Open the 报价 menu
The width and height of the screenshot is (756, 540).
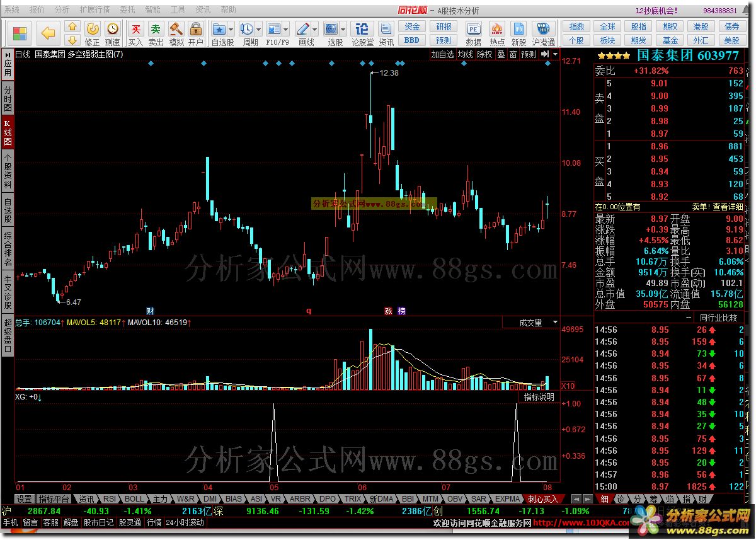click(37, 10)
